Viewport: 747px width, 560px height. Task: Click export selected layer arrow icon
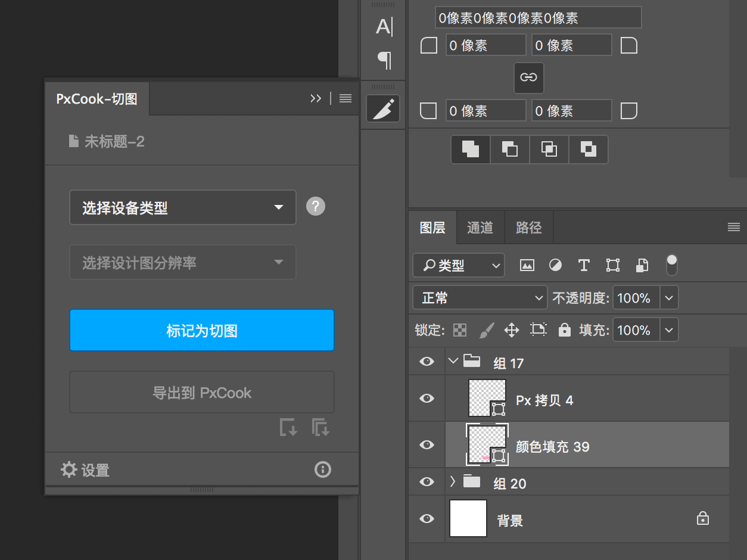click(289, 427)
